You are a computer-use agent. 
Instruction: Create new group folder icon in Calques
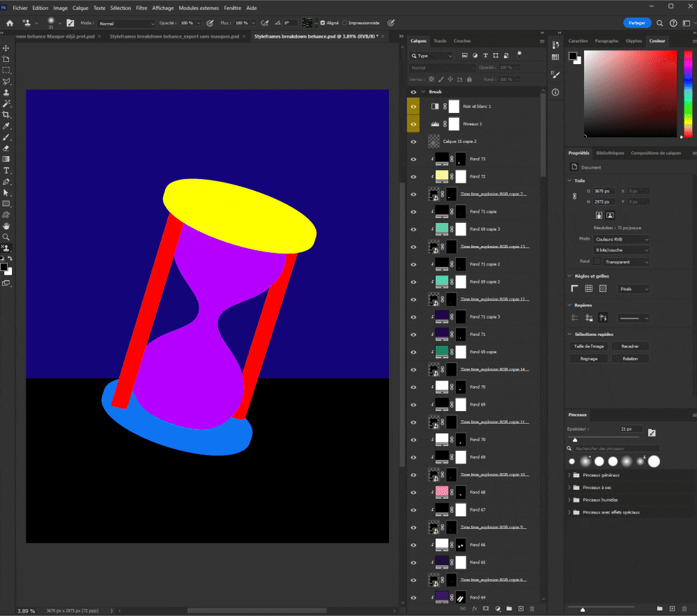[x=509, y=608]
